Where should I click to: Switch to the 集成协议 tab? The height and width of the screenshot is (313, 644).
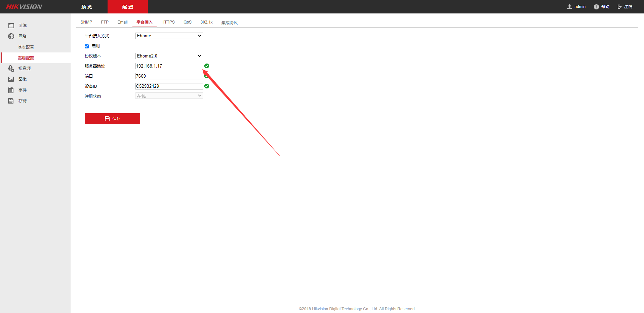click(230, 23)
